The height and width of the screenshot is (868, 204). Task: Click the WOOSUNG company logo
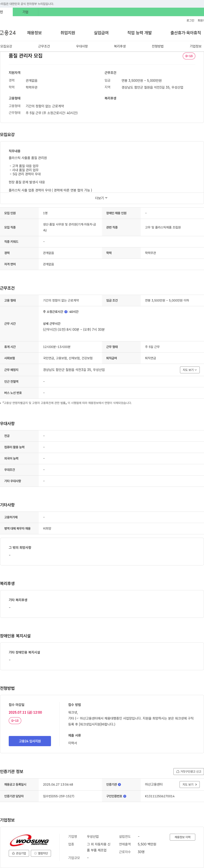pyautogui.click(x=30, y=840)
